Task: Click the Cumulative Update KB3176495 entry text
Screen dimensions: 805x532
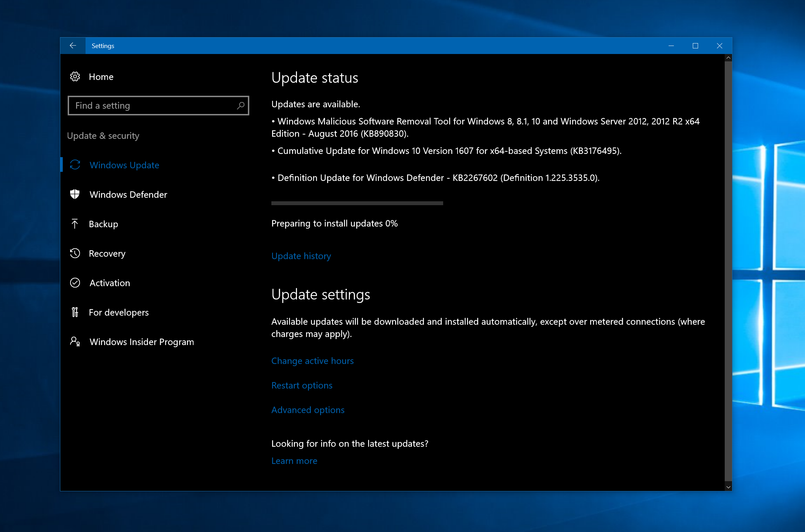Action: (446, 151)
